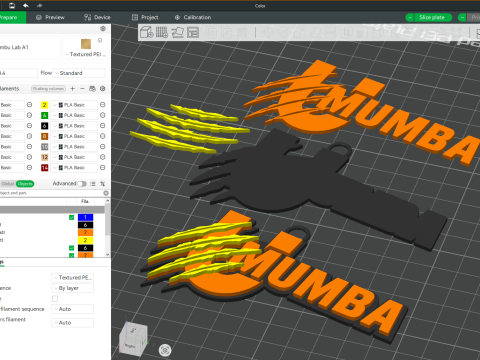Open PLA Basic dropdown for filament 2
The height and width of the screenshot is (360, 480).
pos(74,105)
